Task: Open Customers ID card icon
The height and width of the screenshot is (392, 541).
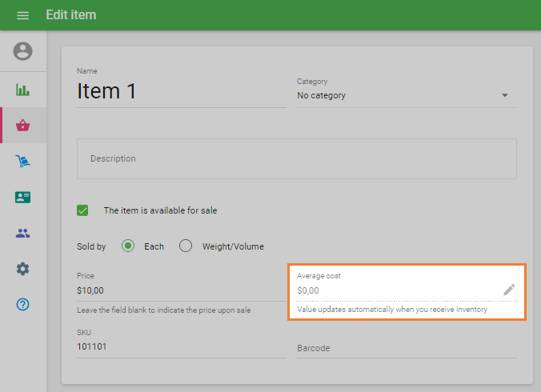Action: [x=23, y=198]
